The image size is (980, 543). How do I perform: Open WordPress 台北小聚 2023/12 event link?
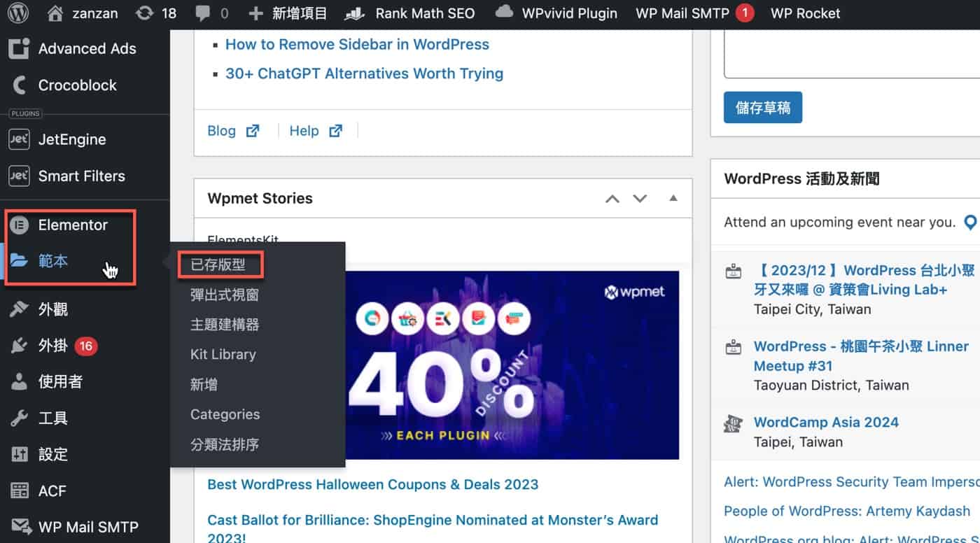coord(864,280)
